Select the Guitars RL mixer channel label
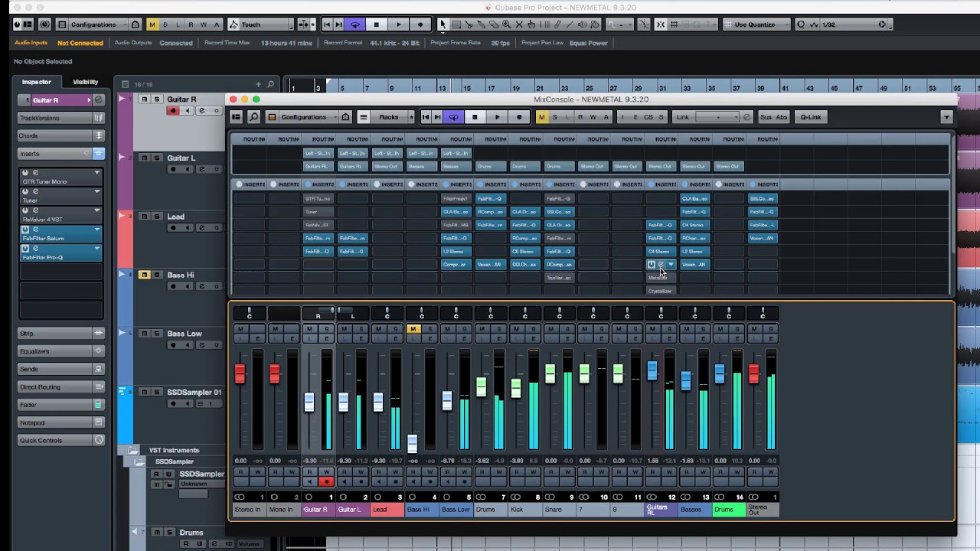Screen dimensions: 980x551 (x=660, y=510)
